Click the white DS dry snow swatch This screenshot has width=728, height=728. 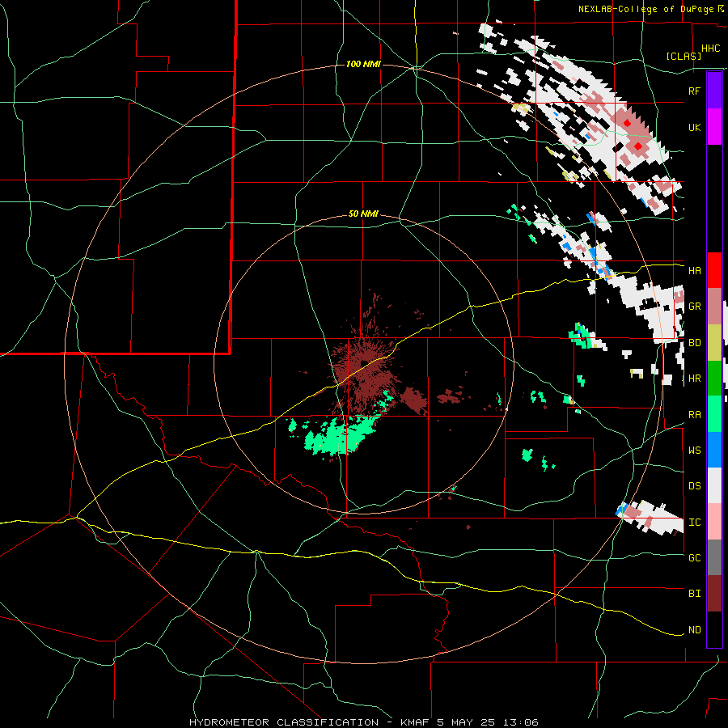coord(714,485)
